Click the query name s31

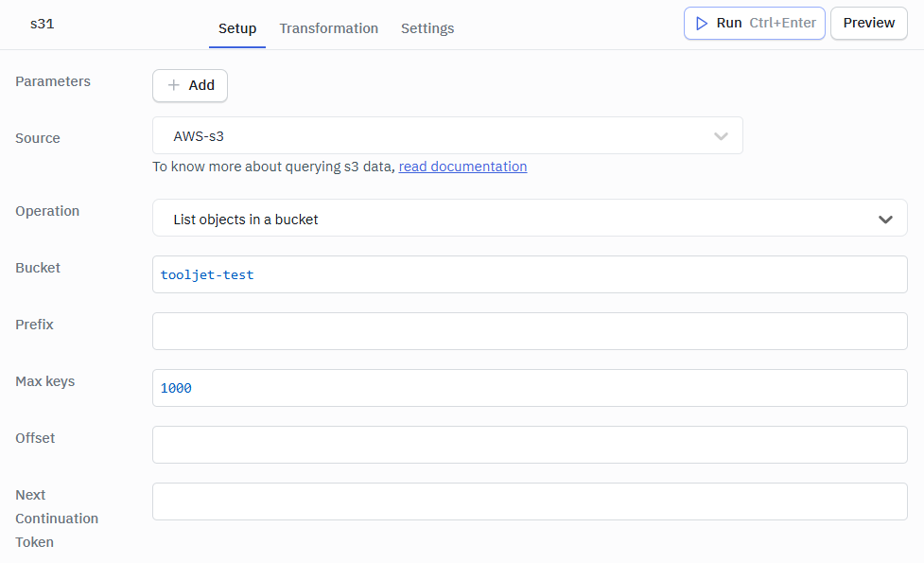[42, 24]
